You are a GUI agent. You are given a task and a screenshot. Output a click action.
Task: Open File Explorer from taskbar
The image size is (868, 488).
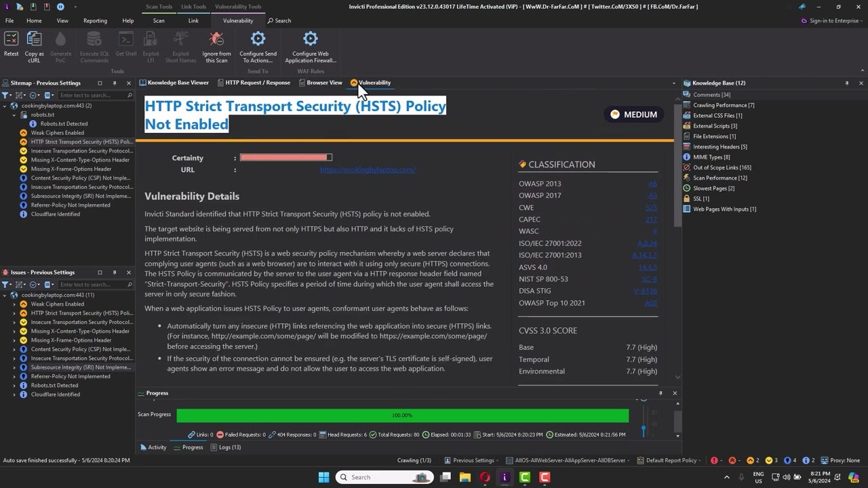[465, 477]
